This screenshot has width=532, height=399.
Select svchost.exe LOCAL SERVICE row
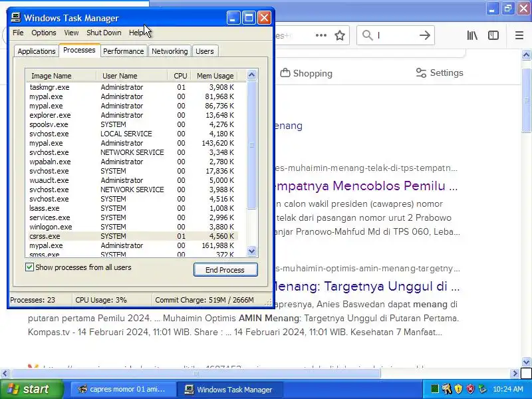132,134
